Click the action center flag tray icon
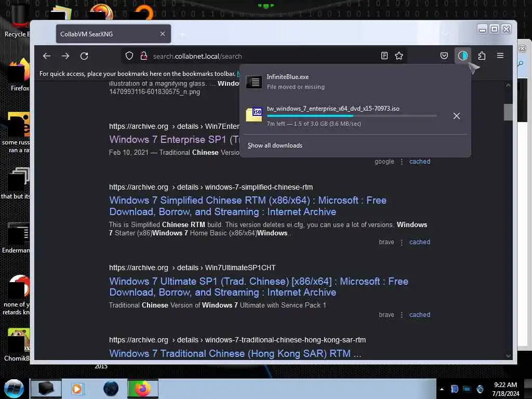This screenshot has height=399, width=532. 455,389
